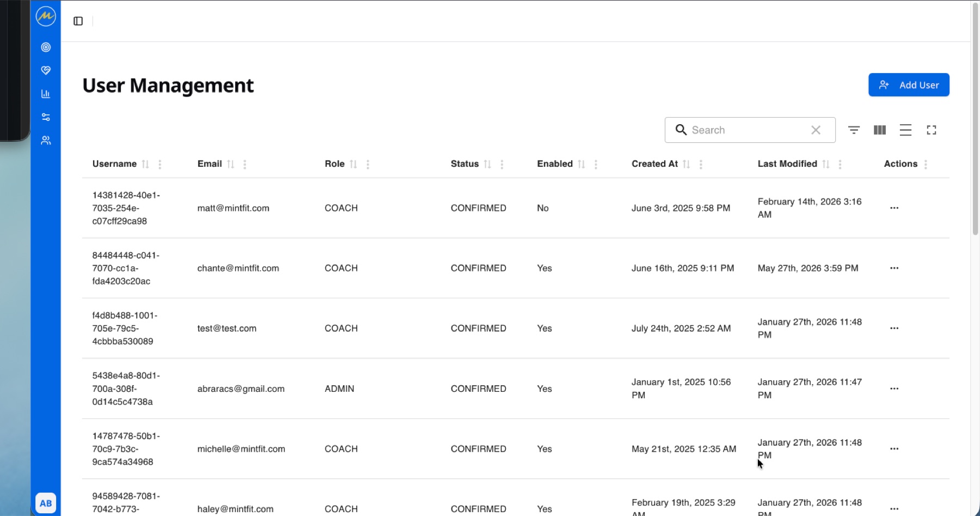The width and height of the screenshot is (980, 516).
Task: Open Email column options menu
Action: pos(245,164)
